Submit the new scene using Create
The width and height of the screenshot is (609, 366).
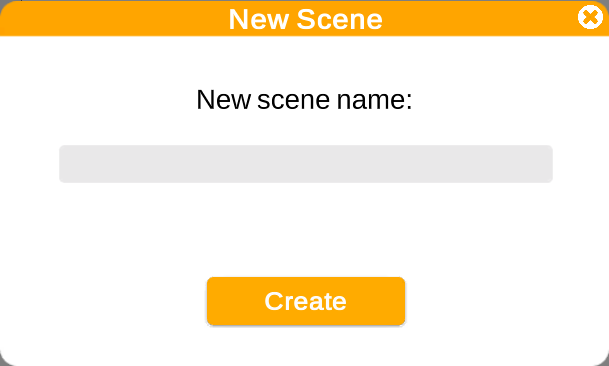(x=306, y=301)
